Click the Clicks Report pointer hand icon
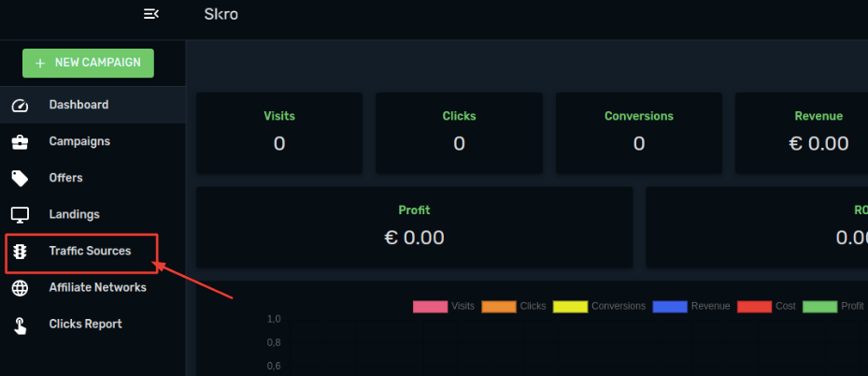 pos(20,325)
